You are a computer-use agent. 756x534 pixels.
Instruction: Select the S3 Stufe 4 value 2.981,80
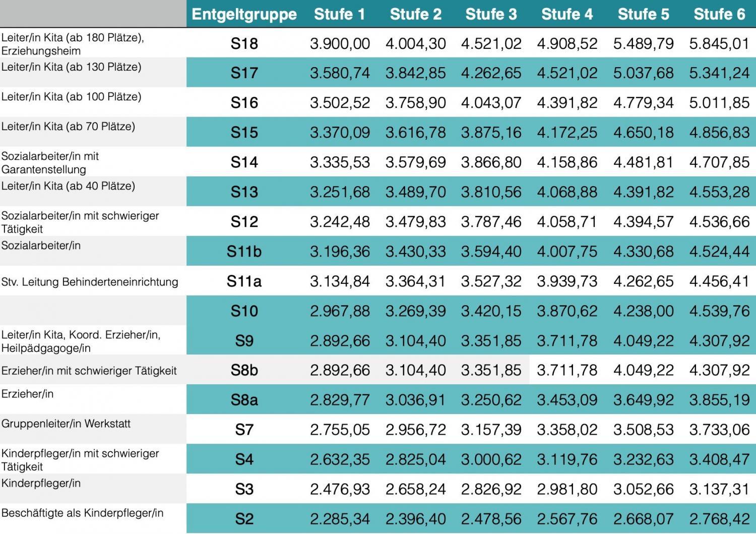567,489
